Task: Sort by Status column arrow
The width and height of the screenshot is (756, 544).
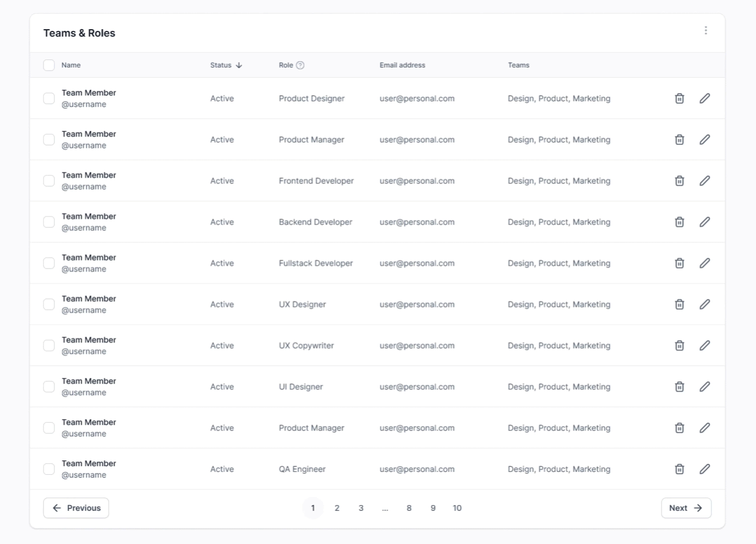Action: [x=239, y=65]
